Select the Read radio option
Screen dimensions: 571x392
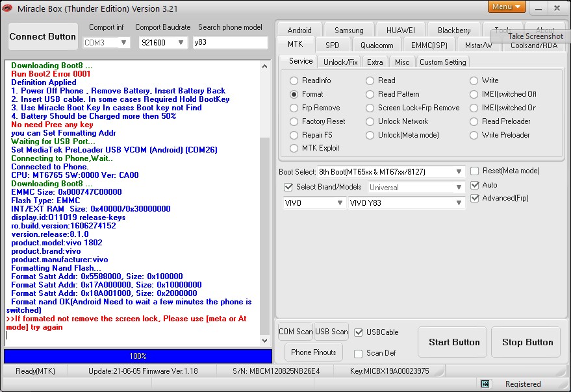pos(370,80)
